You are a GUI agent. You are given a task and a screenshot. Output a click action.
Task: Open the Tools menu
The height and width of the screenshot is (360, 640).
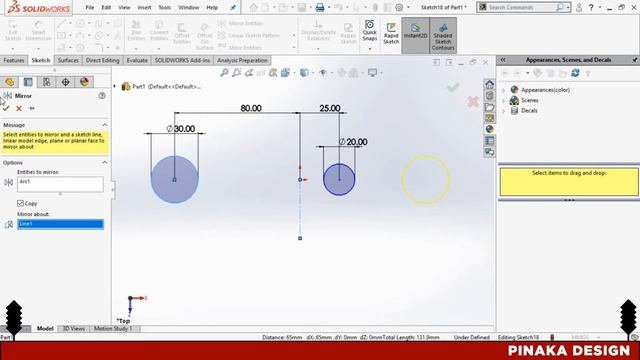164,7
